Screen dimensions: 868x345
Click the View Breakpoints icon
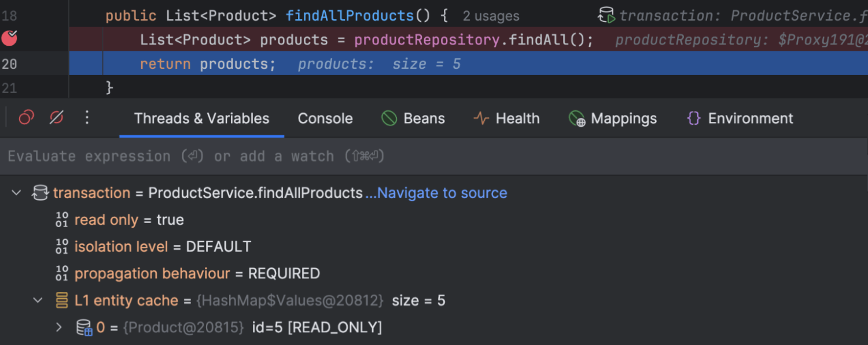click(x=26, y=118)
